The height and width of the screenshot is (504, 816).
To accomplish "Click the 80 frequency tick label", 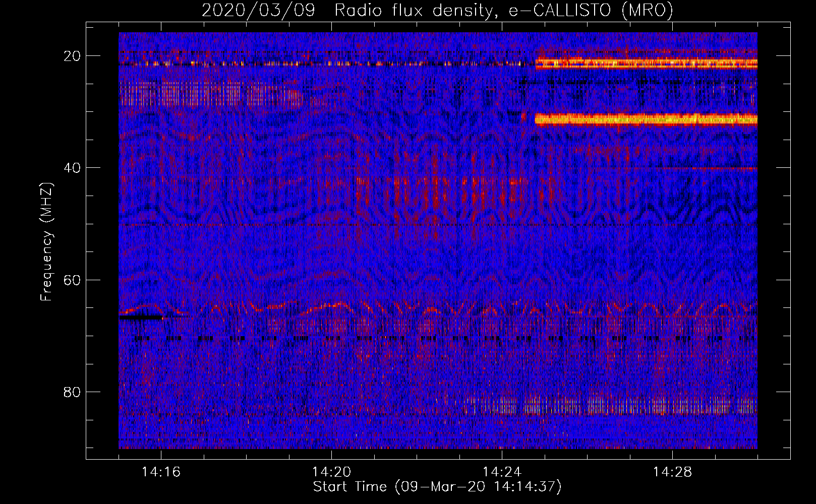I will point(72,392).
